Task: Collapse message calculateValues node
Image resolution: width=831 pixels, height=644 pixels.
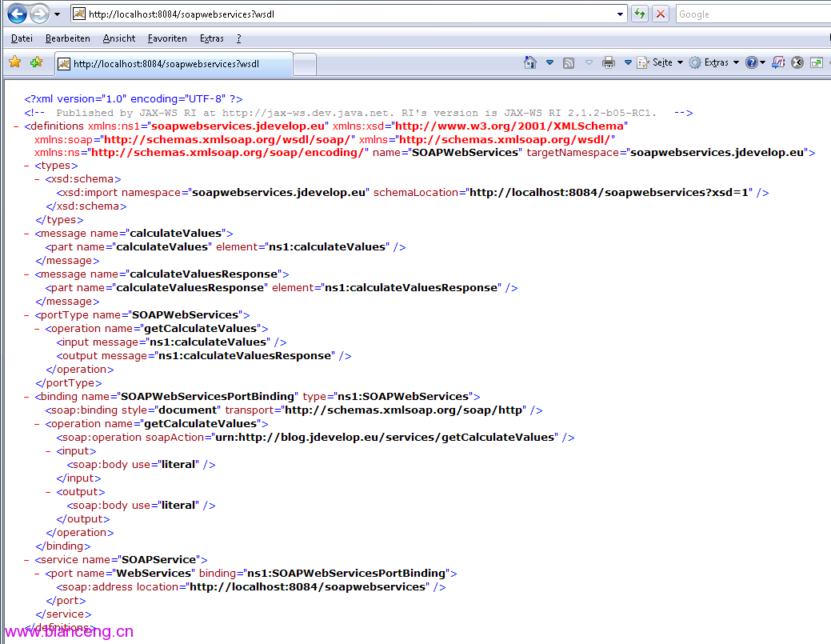Action: [26, 234]
